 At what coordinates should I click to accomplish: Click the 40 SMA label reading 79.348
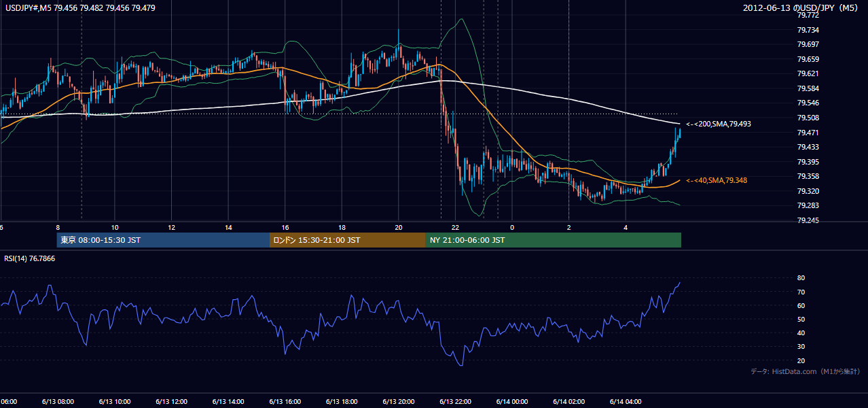coord(717,180)
